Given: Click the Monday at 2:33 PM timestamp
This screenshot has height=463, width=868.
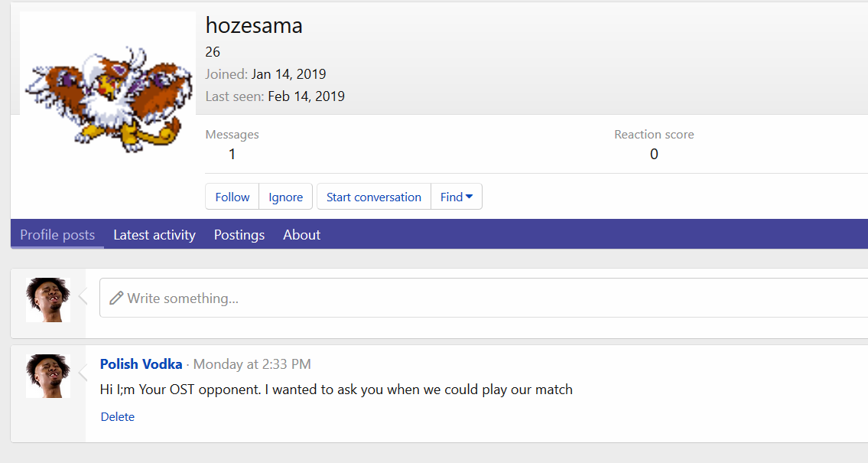Looking at the screenshot, I should pyautogui.click(x=252, y=364).
